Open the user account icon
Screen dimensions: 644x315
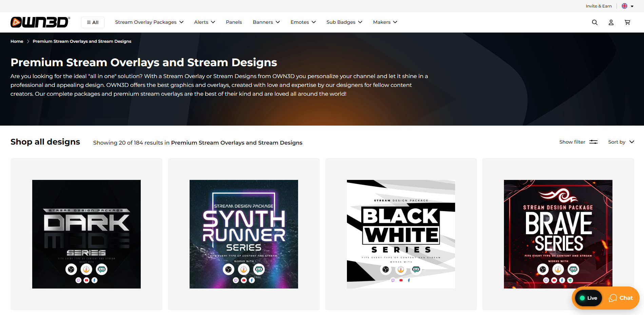click(611, 22)
